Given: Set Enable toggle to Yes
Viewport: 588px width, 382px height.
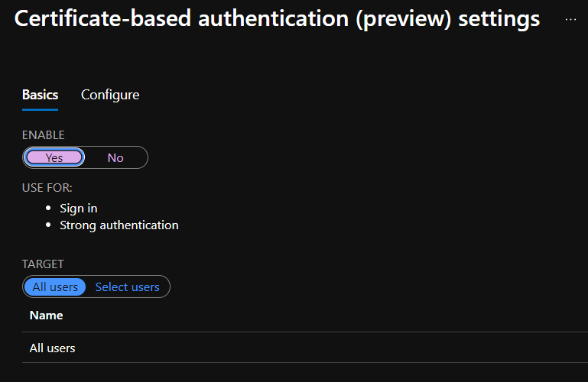Looking at the screenshot, I should click(54, 157).
